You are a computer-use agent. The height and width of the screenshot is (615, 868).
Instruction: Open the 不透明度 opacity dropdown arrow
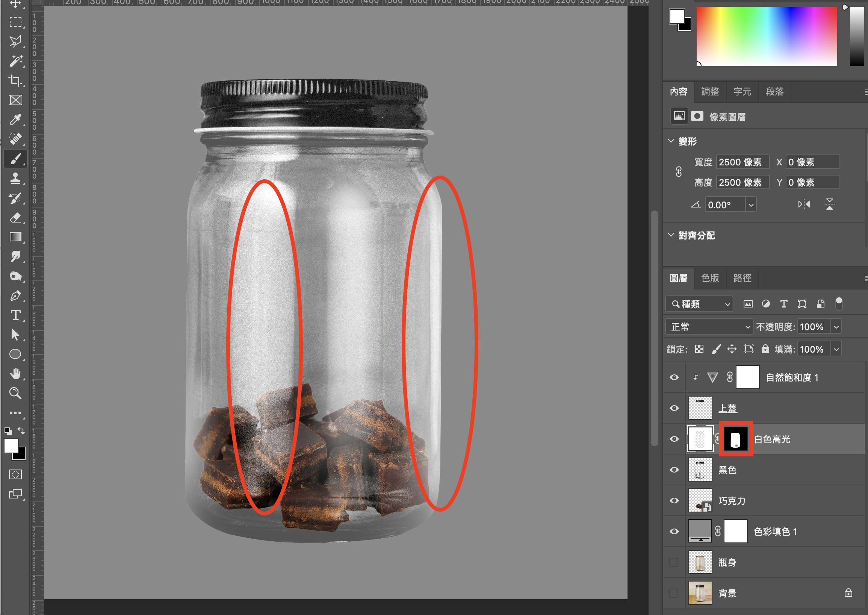coord(836,327)
